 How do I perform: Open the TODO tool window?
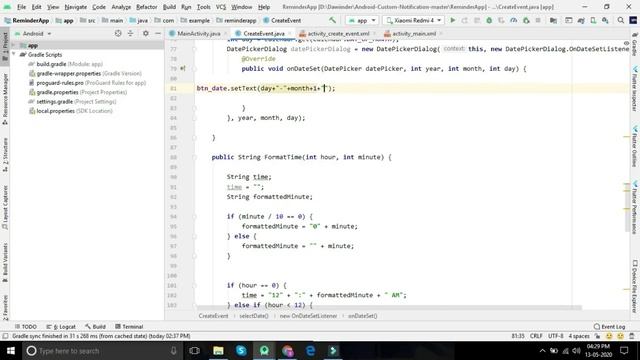(x=25, y=327)
